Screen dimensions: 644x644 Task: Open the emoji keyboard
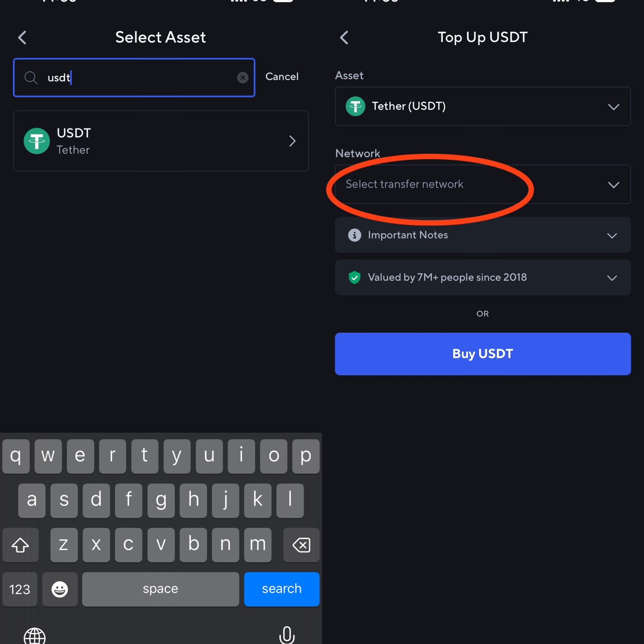[60, 589]
